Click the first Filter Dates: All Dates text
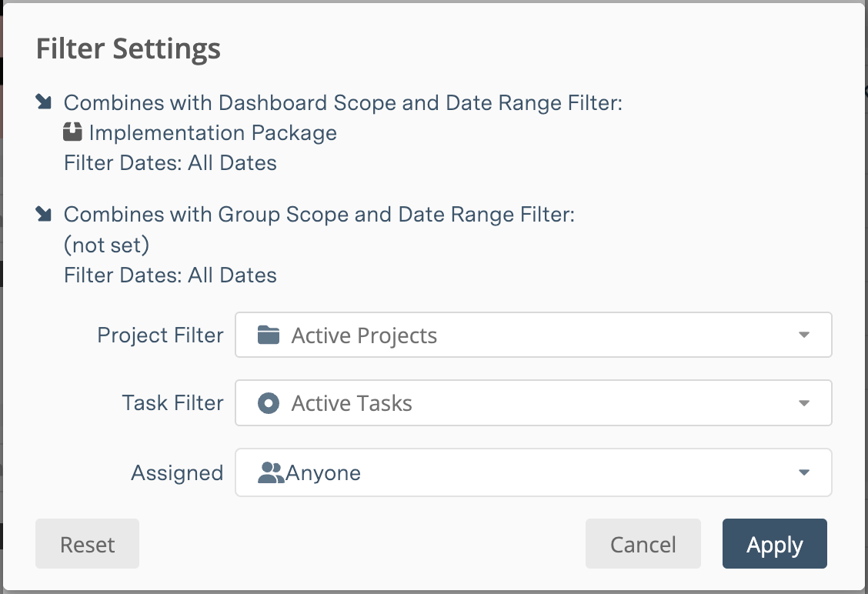The width and height of the screenshot is (868, 594). [169, 162]
